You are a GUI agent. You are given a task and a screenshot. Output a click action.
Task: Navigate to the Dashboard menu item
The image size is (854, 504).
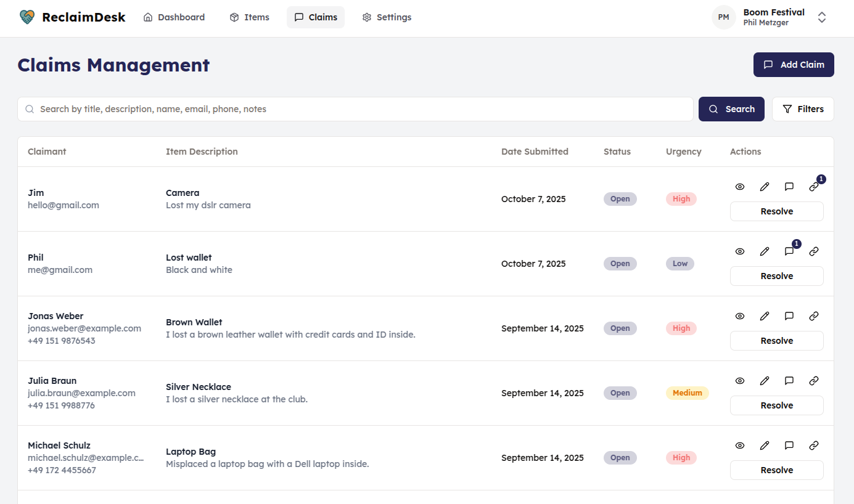coord(174,17)
